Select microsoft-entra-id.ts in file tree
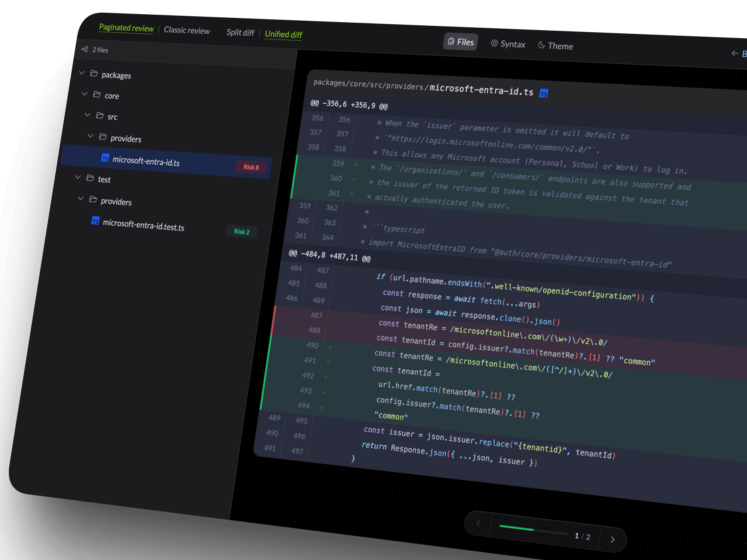This screenshot has width=747, height=560. [167, 162]
